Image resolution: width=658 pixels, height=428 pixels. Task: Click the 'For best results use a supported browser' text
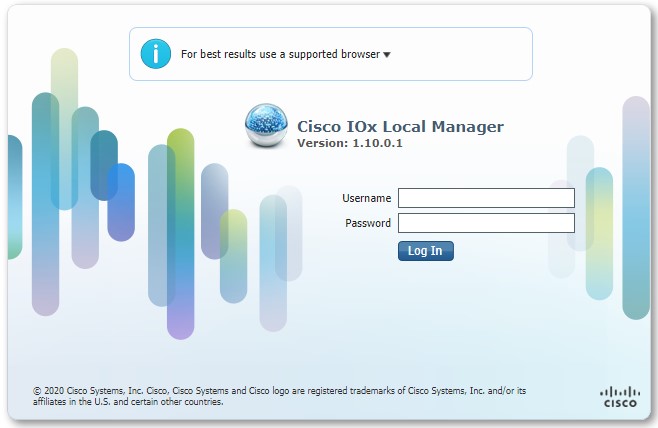pyautogui.click(x=280, y=54)
